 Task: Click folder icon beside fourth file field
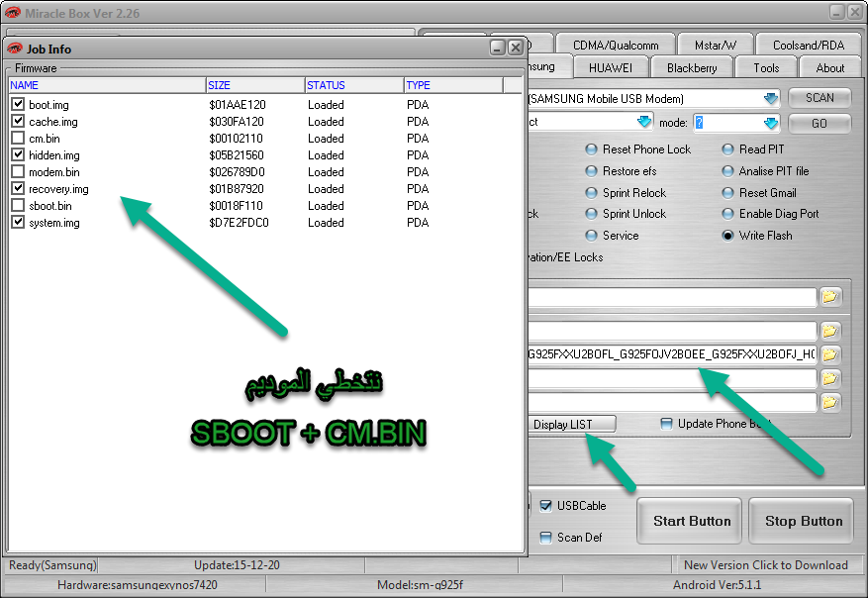829,379
